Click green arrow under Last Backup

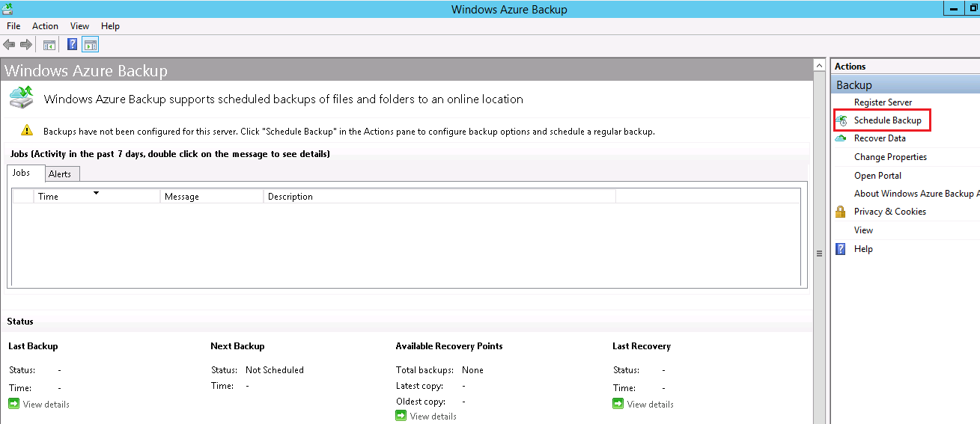[13, 404]
